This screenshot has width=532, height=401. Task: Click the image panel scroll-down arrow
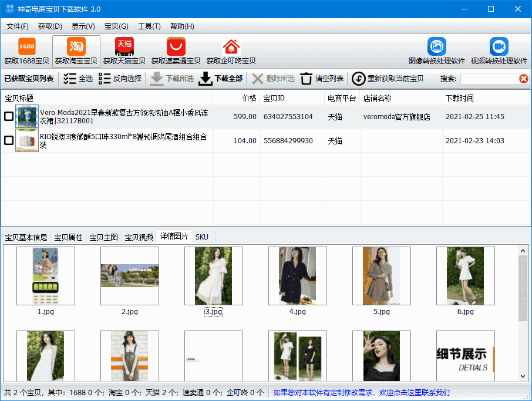[523, 376]
